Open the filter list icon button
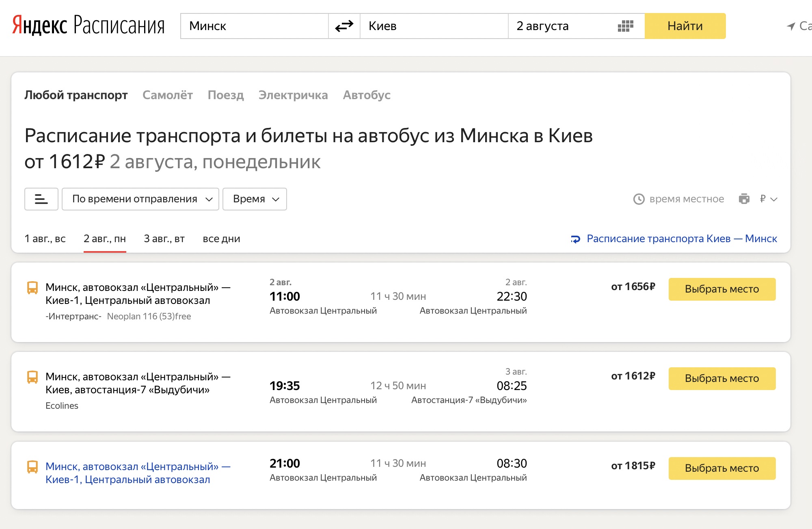The image size is (812, 529). click(x=41, y=199)
